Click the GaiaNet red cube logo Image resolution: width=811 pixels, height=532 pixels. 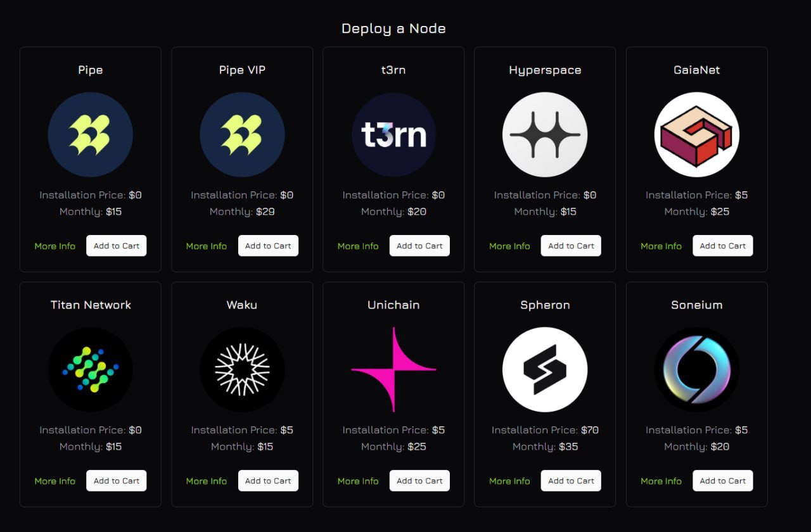[697, 135]
